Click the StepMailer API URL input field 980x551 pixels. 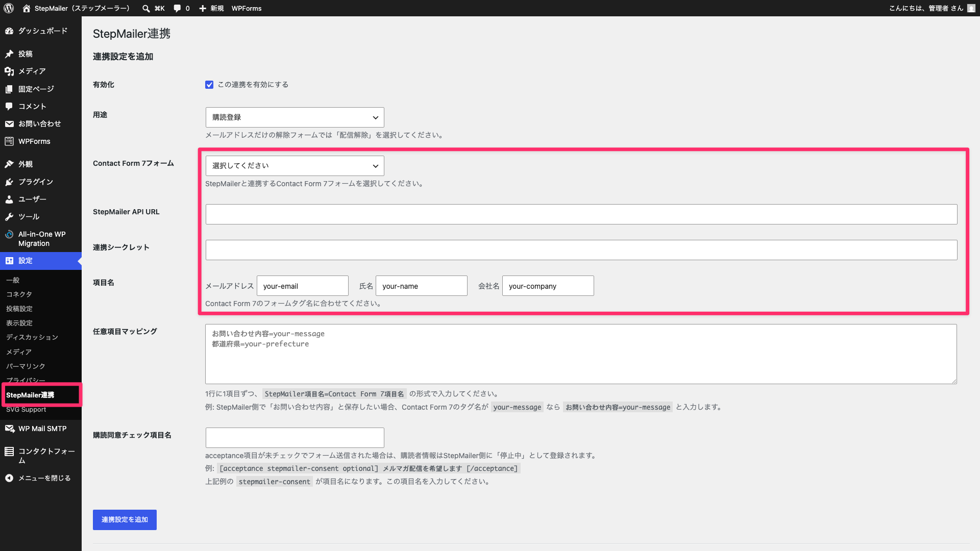(x=581, y=214)
